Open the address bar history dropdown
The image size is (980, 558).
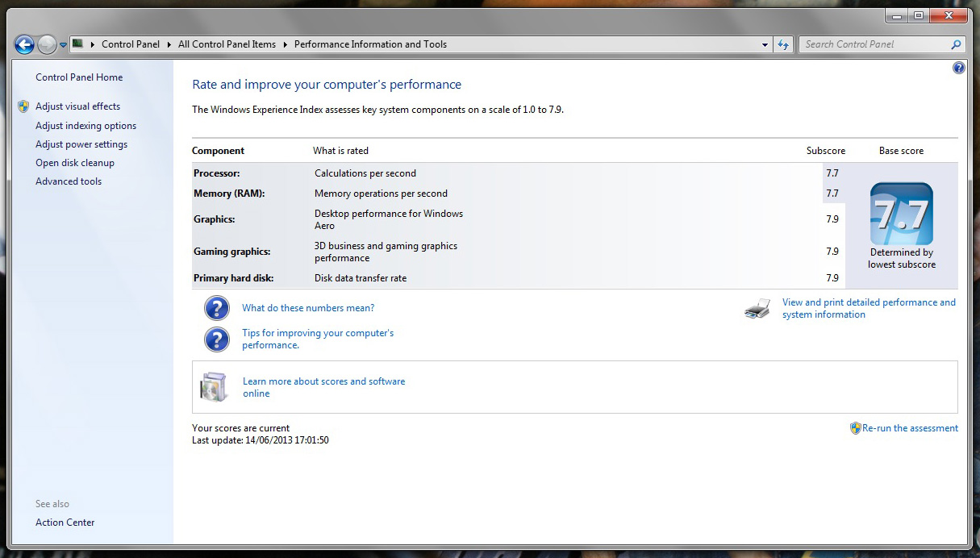[x=765, y=45]
